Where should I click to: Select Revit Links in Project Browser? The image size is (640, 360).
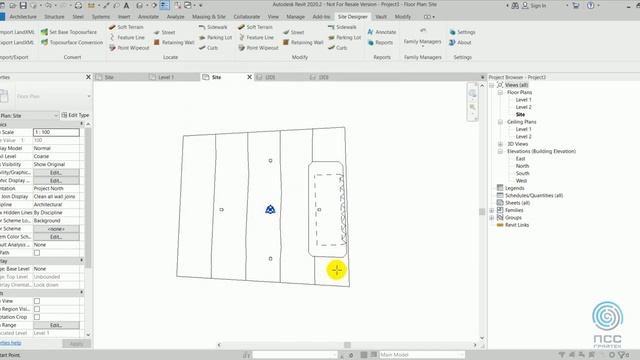click(x=517, y=225)
